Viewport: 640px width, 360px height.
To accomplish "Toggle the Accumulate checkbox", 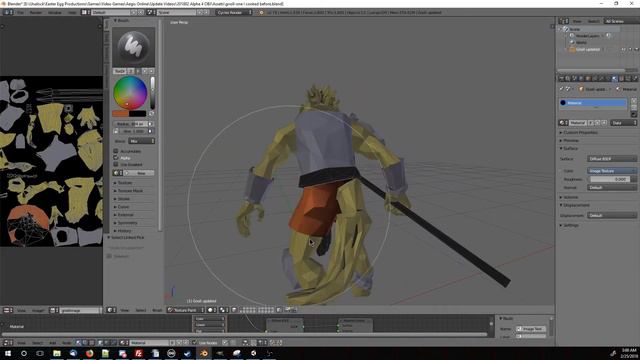I will (x=116, y=151).
